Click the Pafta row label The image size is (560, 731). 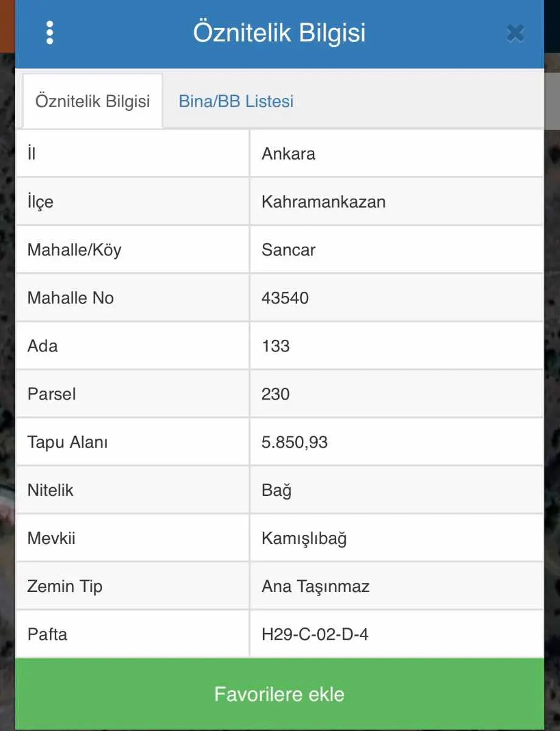47,635
